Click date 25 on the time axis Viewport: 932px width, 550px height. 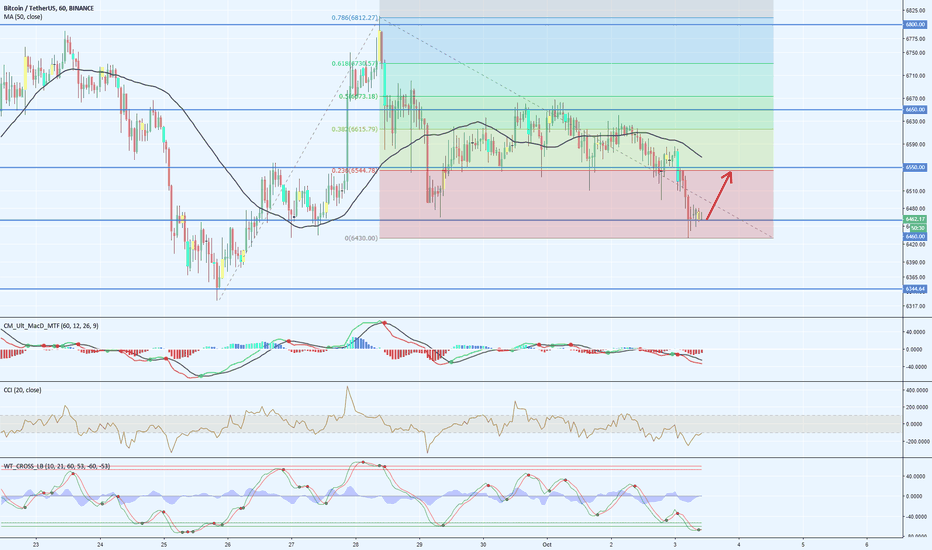164,544
